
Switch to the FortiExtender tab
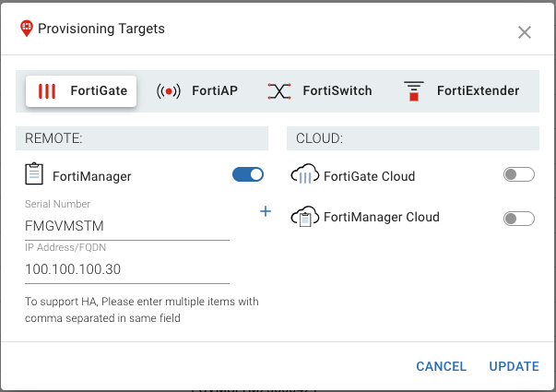[x=461, y=91]
